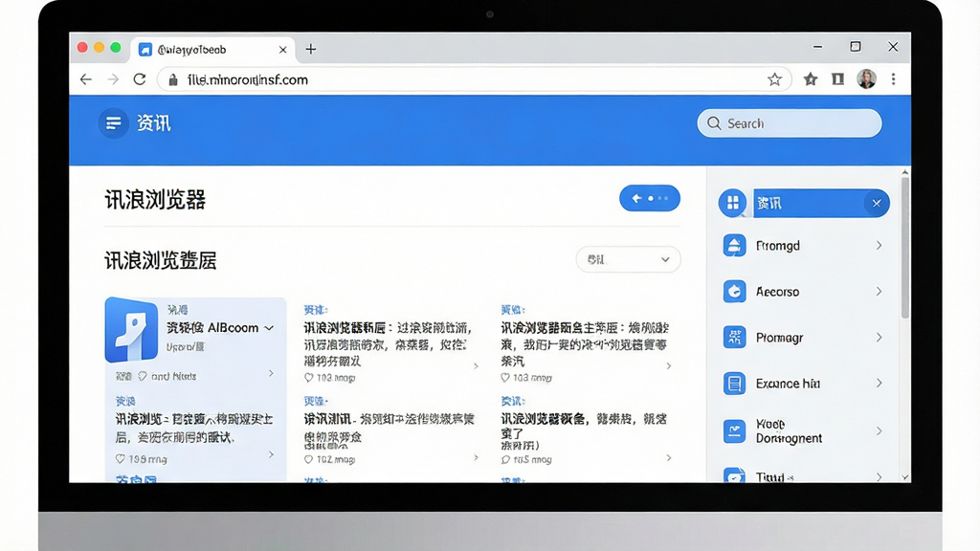Expand the Fromgd chevron
980x551 pixels.
pyautogui.click(x=879, y=246)
